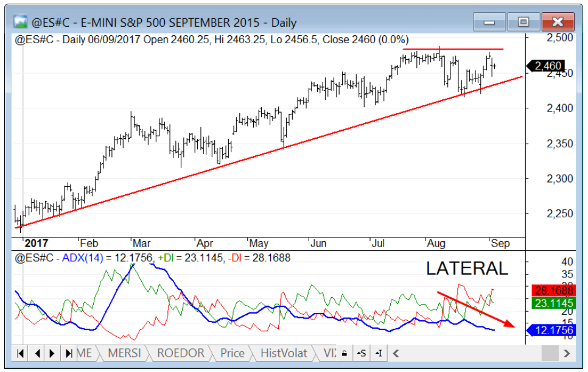
Task: Click the left scroll arrow of horizontal scrollbar
Action: click(x=396, y=353)
